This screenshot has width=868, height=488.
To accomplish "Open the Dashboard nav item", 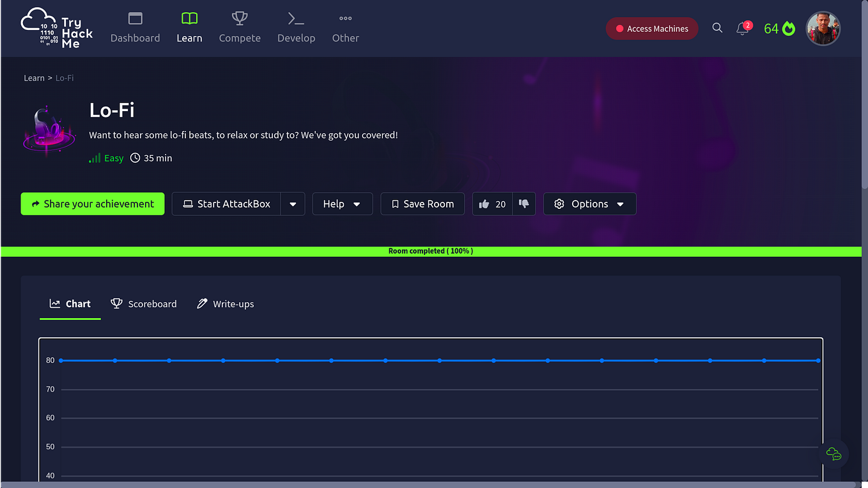I will pos(135,28).
